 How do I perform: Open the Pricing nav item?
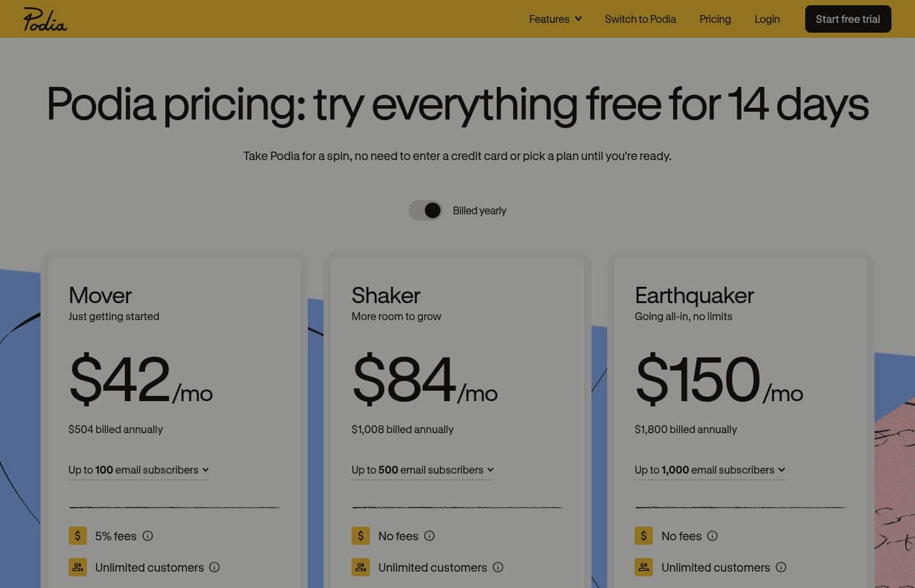pyautogui.click(x=715, y=19)
